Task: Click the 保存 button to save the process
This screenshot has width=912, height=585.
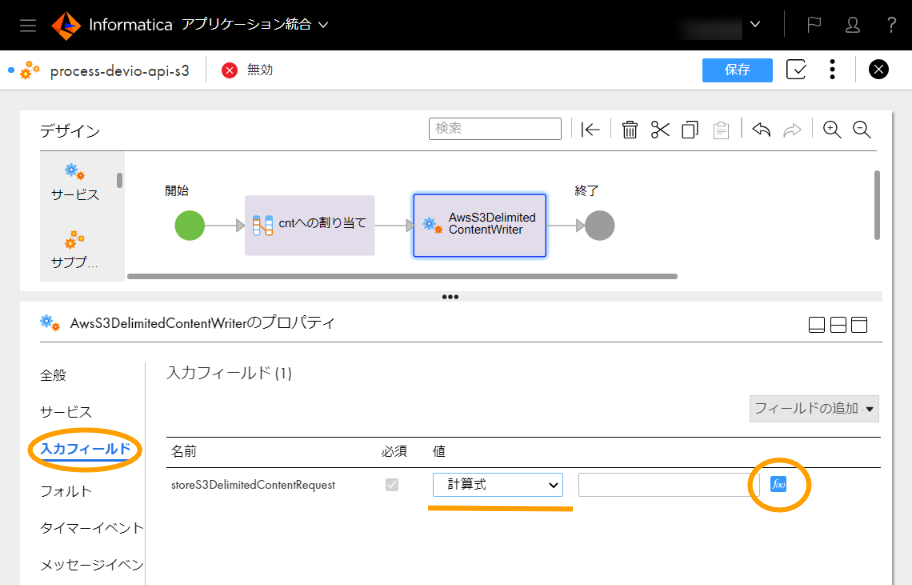Action: coord(737,70)
